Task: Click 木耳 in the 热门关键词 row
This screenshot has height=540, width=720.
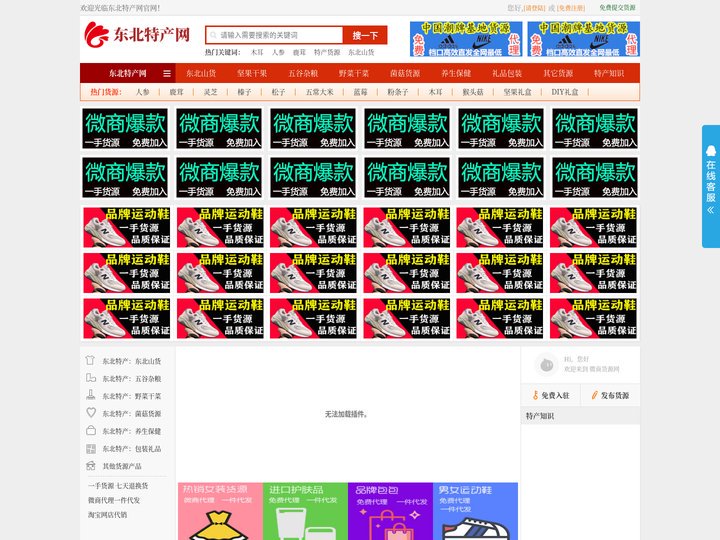Action: (257, 52)
